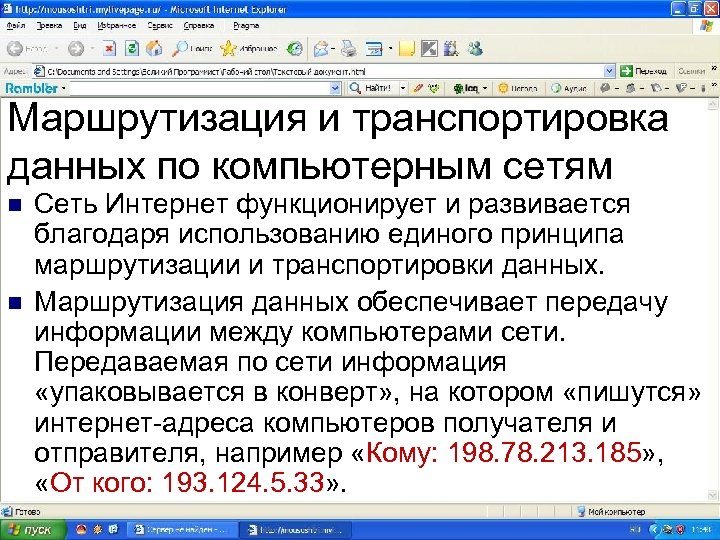Image resolution: width=720 pixels, height=540 pixels.
Task: Click the highlighter pencil icon on Rambler bar
Action: (417, 88)
